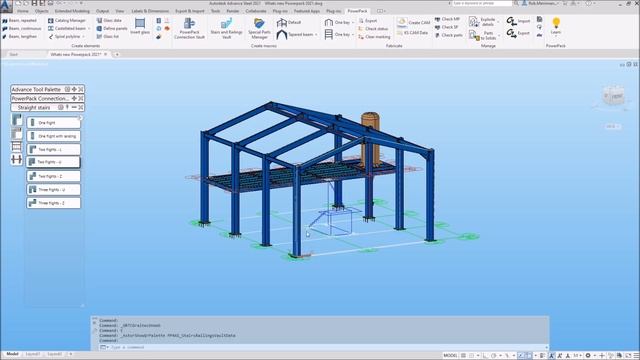Click the Export button in Manage panel

coord(518,33)
